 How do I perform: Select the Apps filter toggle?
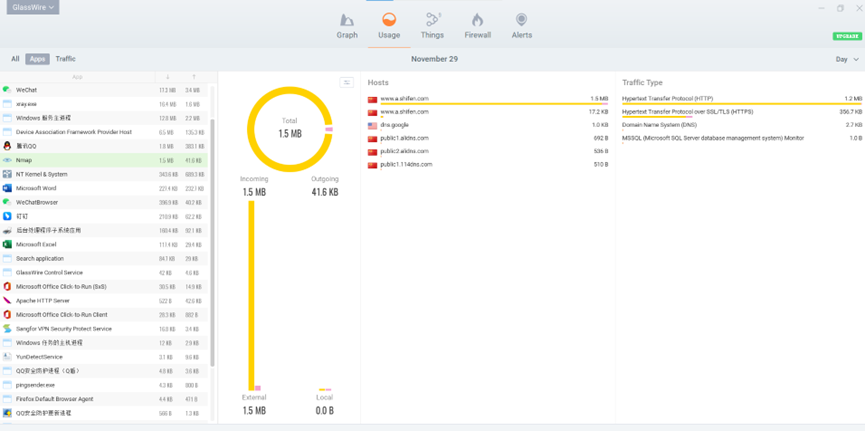(38, 59)
